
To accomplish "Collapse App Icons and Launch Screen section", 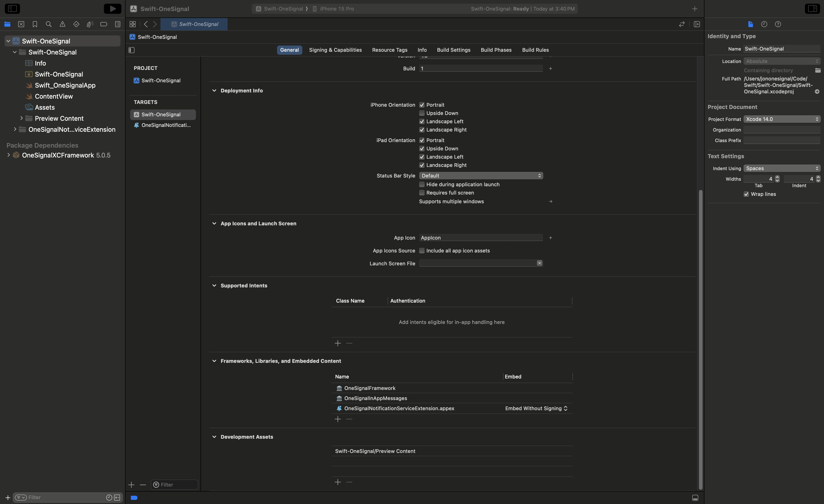I will tap(214, 223).
